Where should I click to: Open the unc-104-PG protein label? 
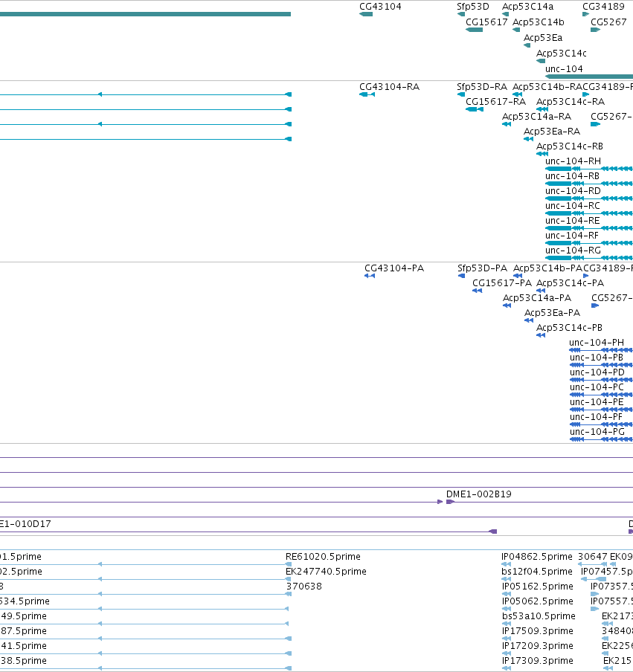pyautogui.click(x=597, y=432)
